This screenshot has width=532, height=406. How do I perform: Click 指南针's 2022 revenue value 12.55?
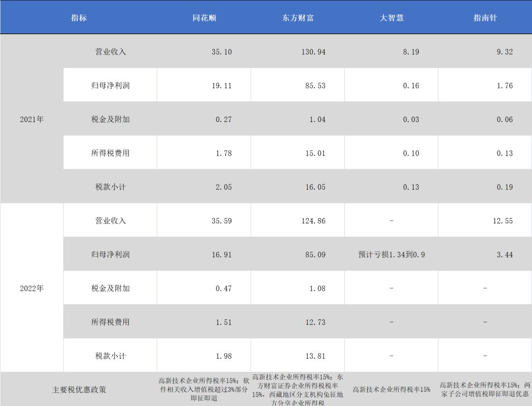(x=484, y=220)
